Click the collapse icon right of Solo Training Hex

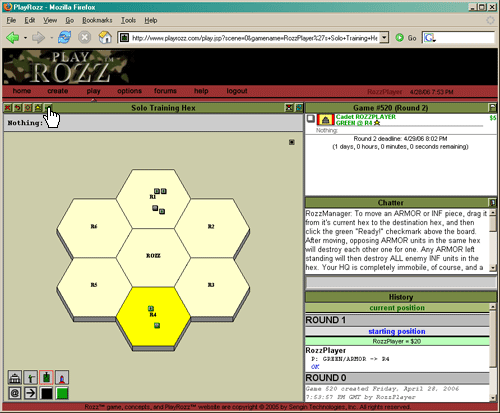coord(289,108)
